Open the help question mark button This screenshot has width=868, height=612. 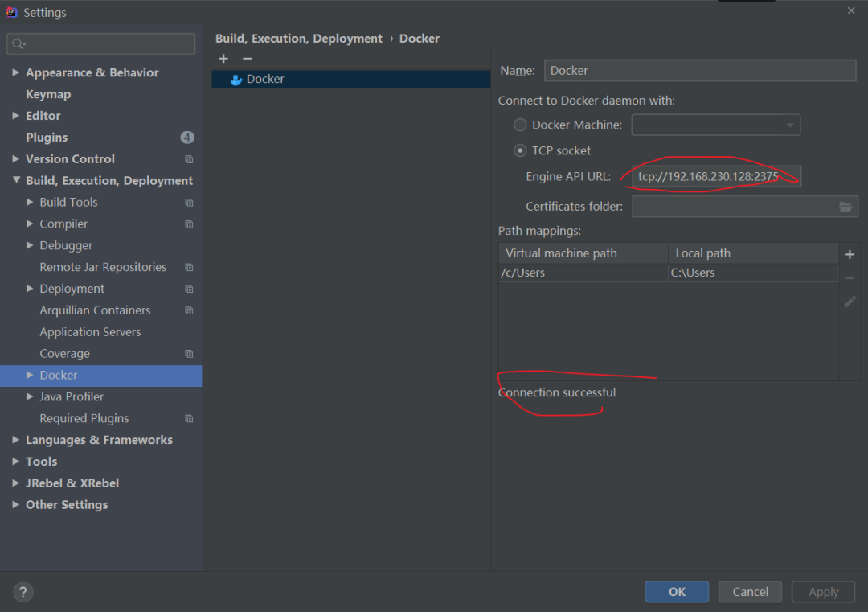(23, 592)
